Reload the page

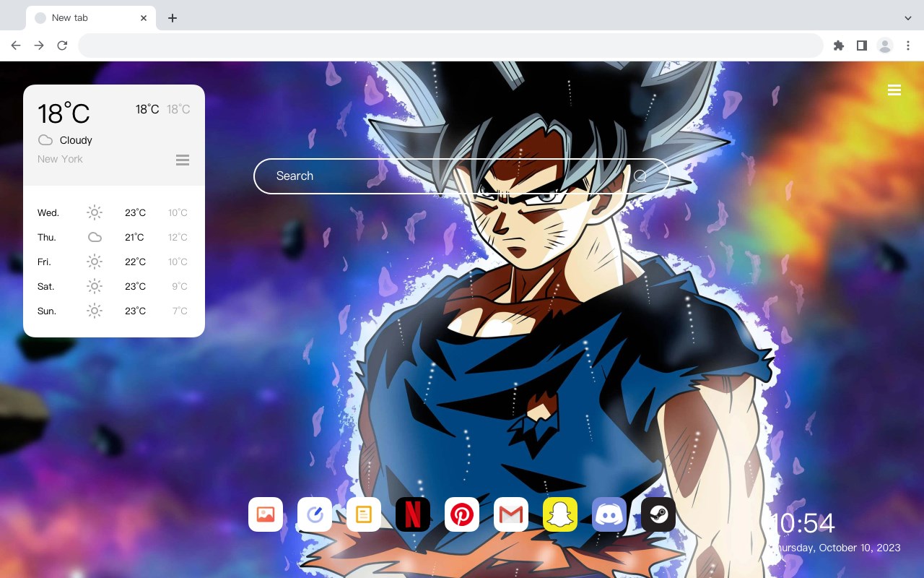(62, 46)
